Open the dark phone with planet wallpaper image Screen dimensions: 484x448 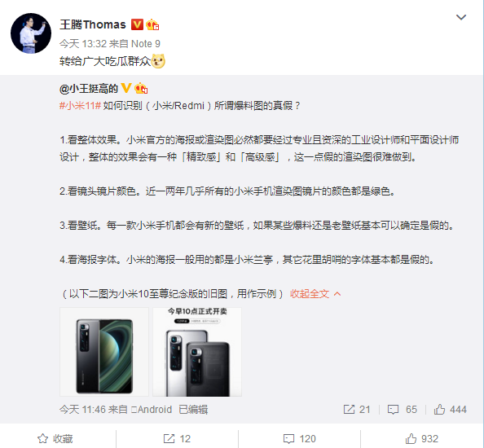coord(104,352)
